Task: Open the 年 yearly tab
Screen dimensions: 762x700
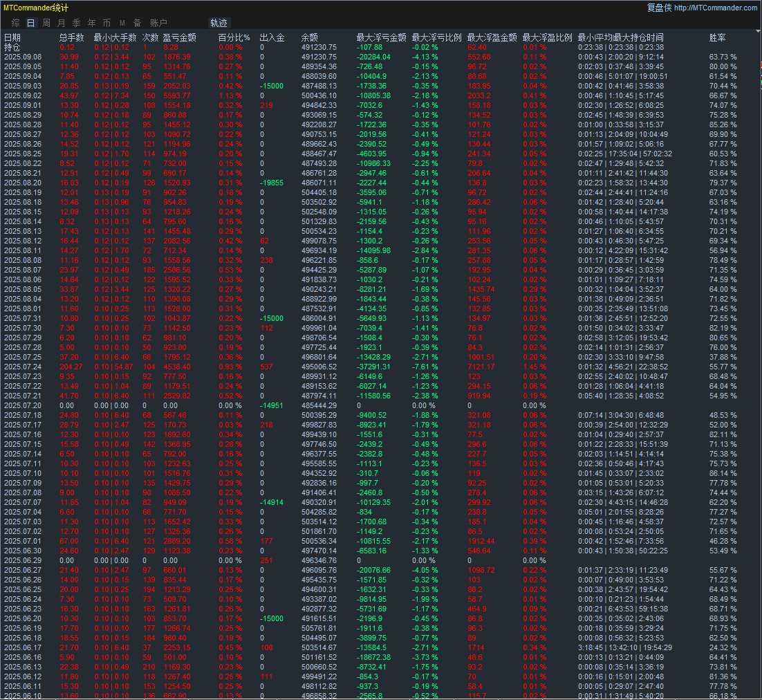Action: click(x=91, y=23)
